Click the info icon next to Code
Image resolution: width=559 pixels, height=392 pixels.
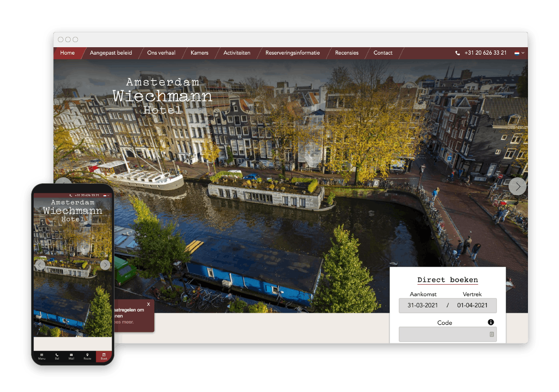(x=491, y=322)
